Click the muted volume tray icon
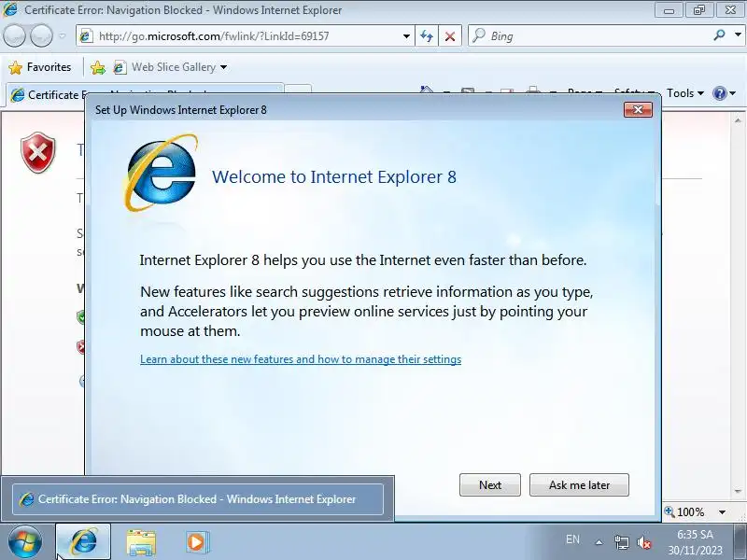The height and width of the screenshot is (560, 747). tap(644, 542)
